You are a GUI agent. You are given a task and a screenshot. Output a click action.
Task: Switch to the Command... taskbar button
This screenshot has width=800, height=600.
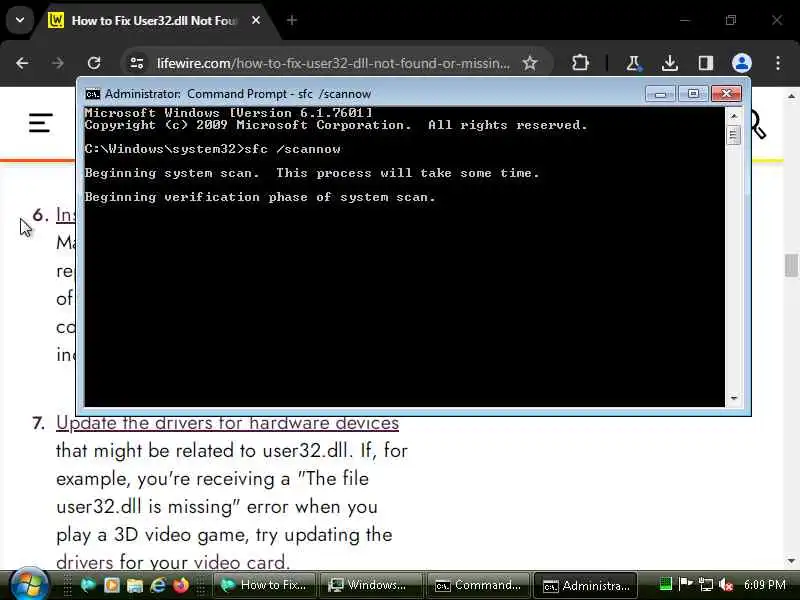pyautogui.click(x=478, y=585)
